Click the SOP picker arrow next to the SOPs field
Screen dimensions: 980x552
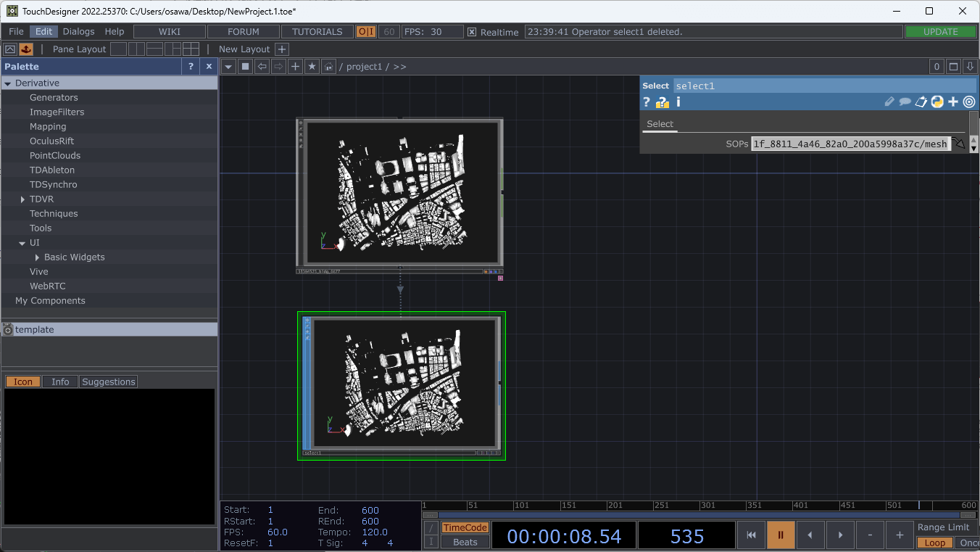(959, 143)
